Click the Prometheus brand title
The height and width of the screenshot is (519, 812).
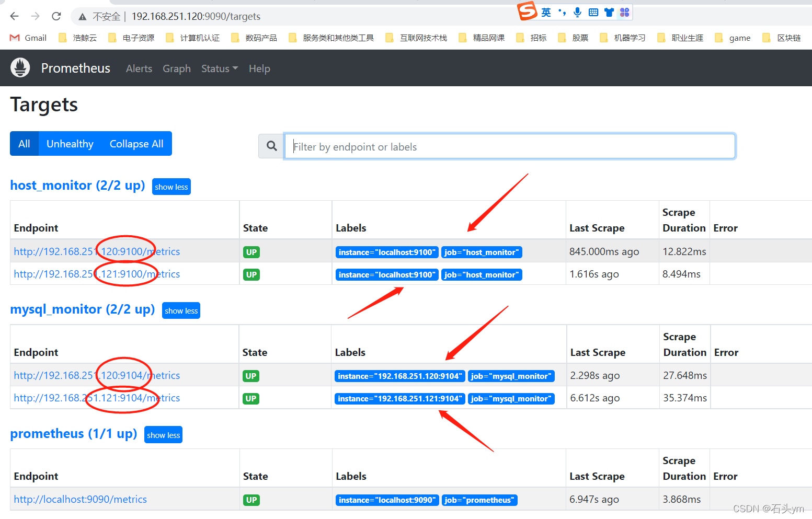pos(76,68)
